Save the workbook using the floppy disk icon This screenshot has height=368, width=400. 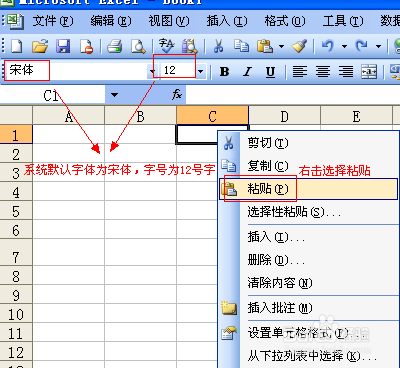click(63, 46)
